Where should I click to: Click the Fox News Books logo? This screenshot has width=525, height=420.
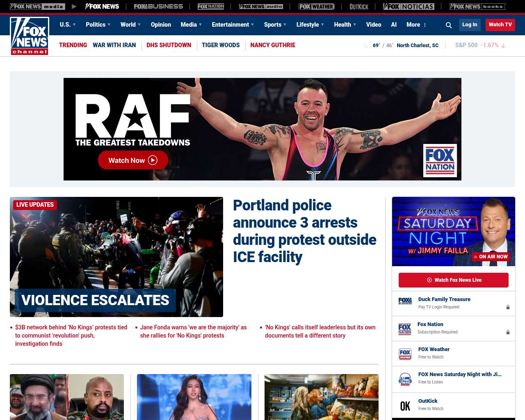(x=477, y=7)
